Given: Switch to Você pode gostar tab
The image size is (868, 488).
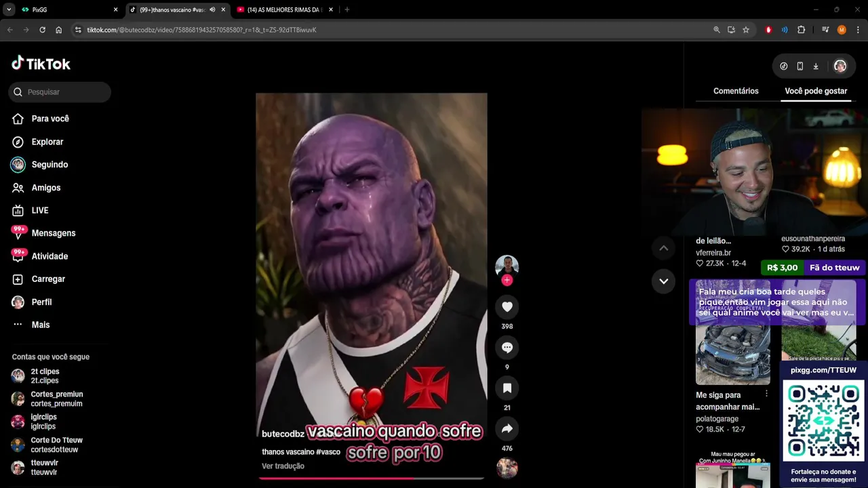Looking at the screenshot, I should pos(816,91).
